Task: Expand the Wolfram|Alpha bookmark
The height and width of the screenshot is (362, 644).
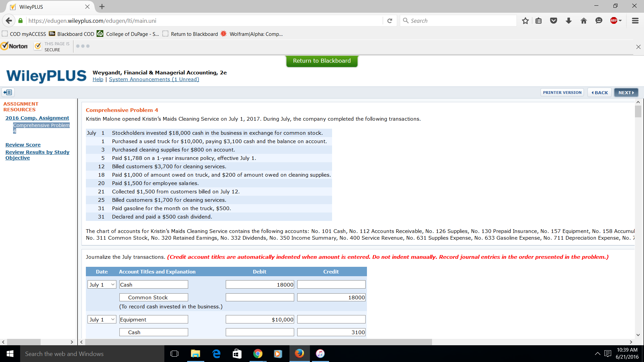Action: pyautogui.click(x=251, y=34)
